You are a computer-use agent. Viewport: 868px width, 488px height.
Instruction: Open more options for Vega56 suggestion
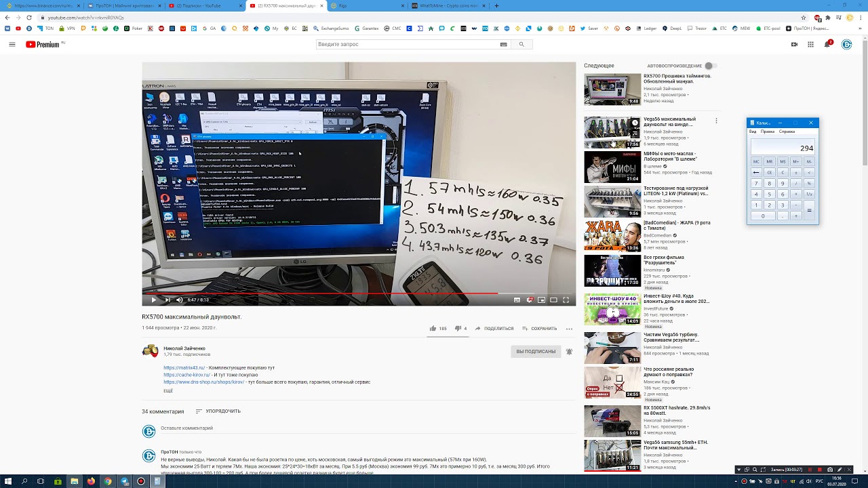[x=716, y=121]
